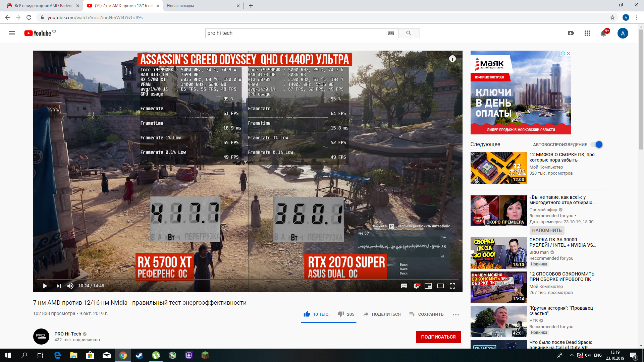Screen dimensions: 644x362
Task: Toggle theater mode view
Action: point(440,286)
